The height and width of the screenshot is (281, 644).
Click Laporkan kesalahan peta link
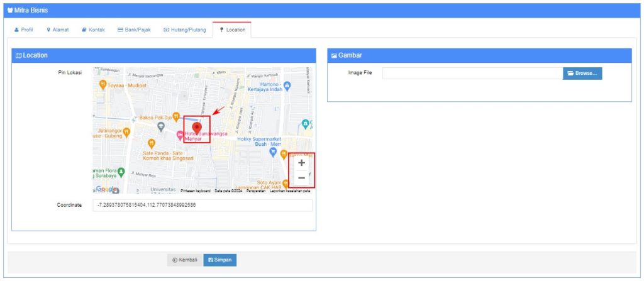[290, 191]
